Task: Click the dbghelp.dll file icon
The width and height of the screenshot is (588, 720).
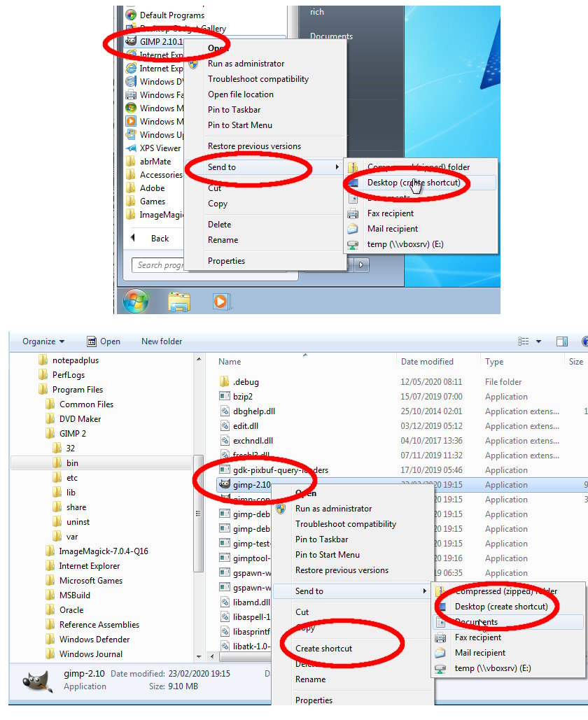Action: coord(225,411)
